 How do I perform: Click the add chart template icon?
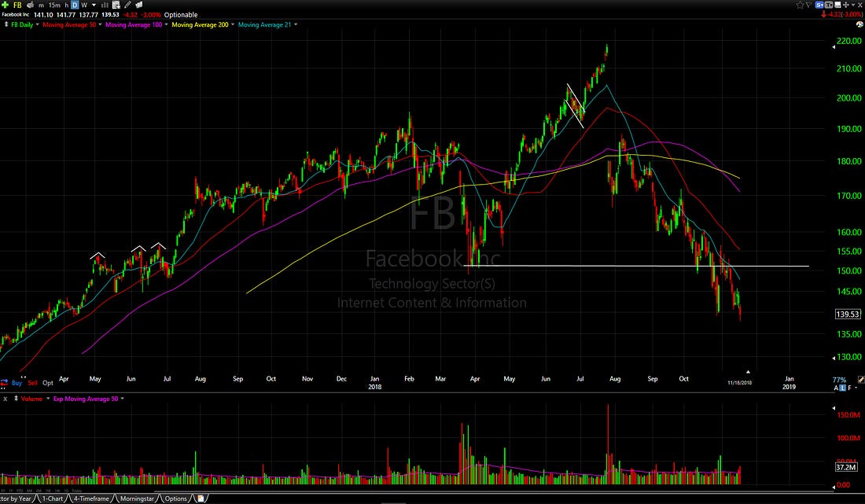pos(116,5)
